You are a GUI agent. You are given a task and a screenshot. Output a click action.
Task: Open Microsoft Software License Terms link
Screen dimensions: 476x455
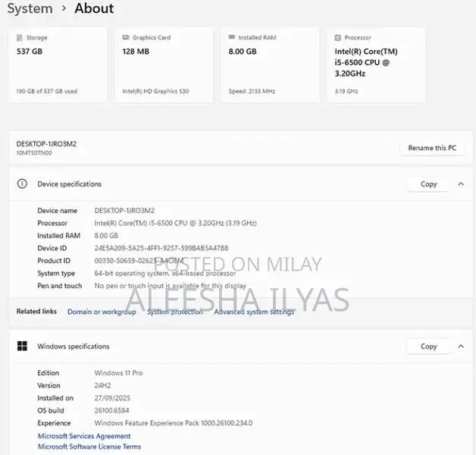89,447
